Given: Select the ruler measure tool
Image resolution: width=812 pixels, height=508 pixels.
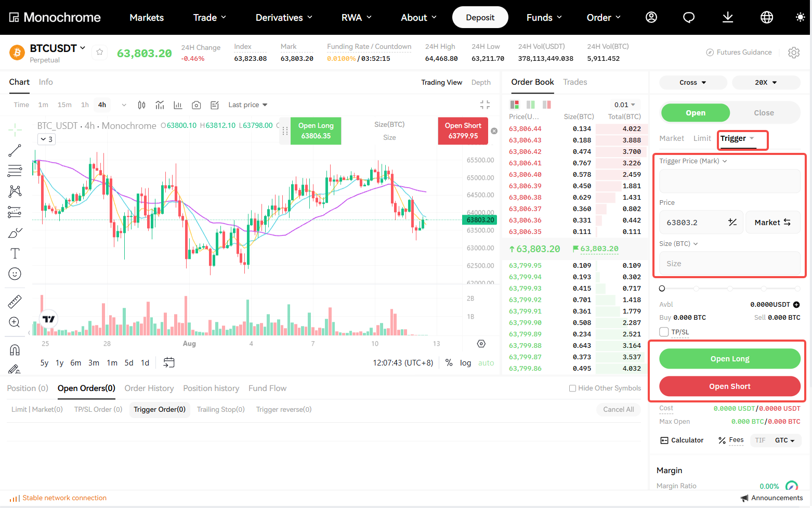Looking at the screenshot, I should point(15,302).
